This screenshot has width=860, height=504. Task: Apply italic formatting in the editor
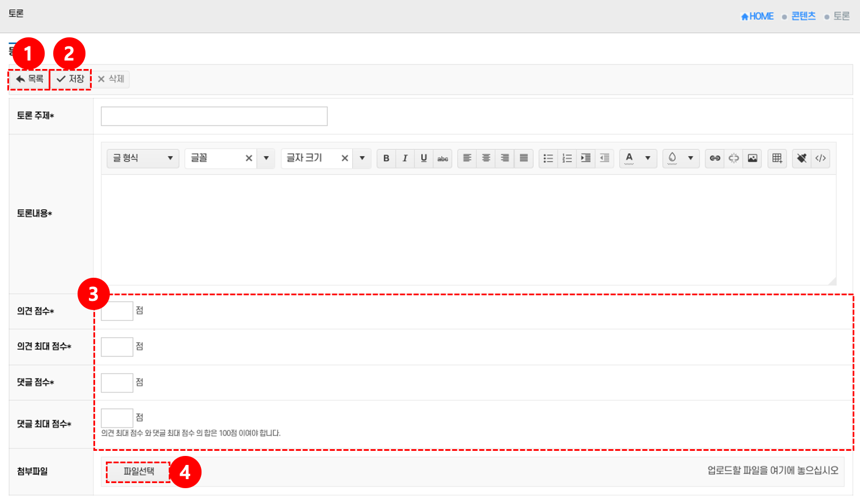click(x=405, y=158)
